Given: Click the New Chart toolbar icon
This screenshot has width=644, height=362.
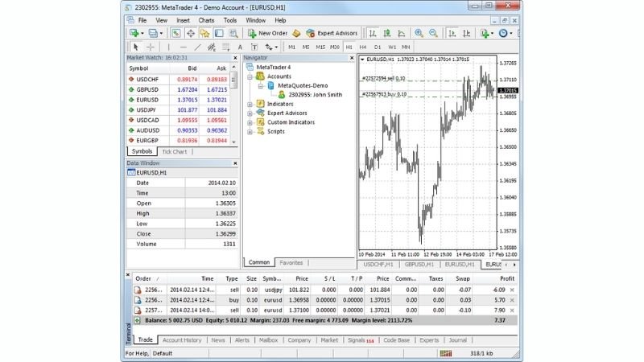Looking at the screenshot, I should (134, 33).
